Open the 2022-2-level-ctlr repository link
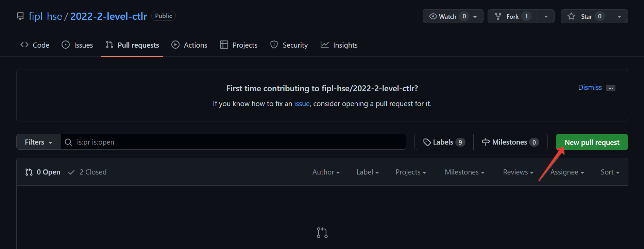This screenshot has width=644, height=249. point(108,16)
